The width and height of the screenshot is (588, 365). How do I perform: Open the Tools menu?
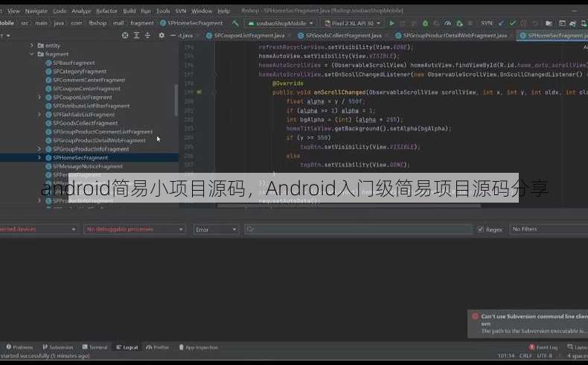163,11
